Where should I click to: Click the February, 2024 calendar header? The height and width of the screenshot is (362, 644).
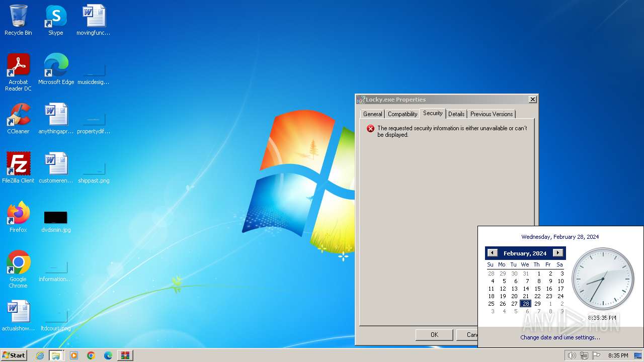pyautogui.click(x=525, y=253)
